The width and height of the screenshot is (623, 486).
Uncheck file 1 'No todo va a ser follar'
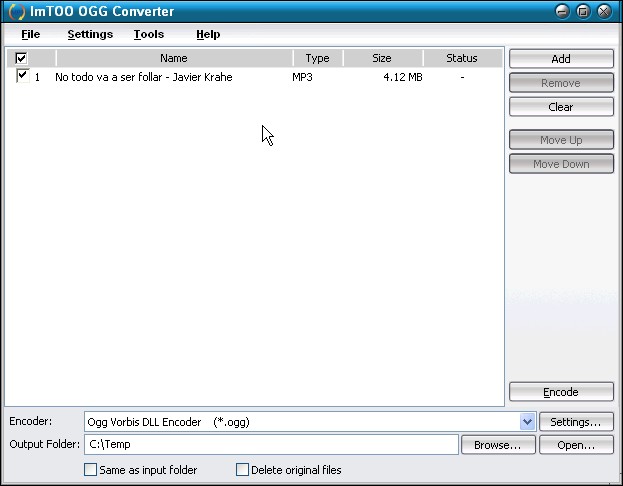23,76
